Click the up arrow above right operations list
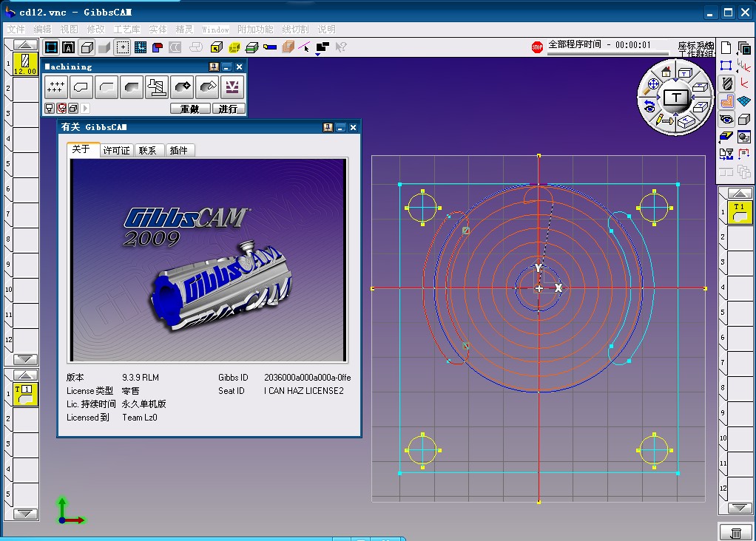Viewport: 756px width, 541px height. pyautogui.click(x=740, y=193)
